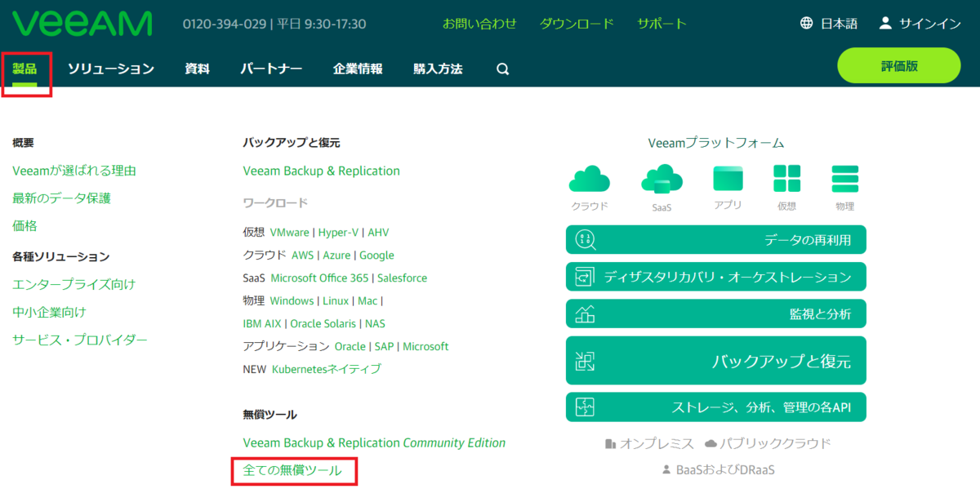Click the ワークロード heading

click(x=275, y=202)
